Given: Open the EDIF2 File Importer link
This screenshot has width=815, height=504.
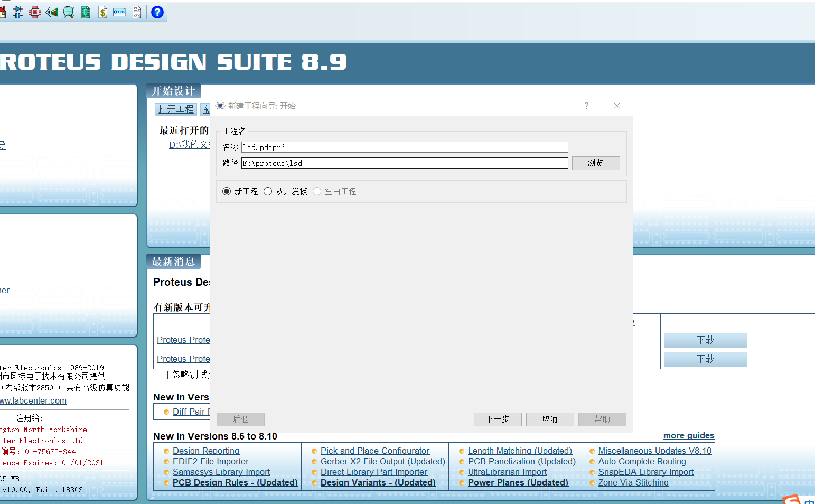Looking at the screenshot, I should 211,462.
